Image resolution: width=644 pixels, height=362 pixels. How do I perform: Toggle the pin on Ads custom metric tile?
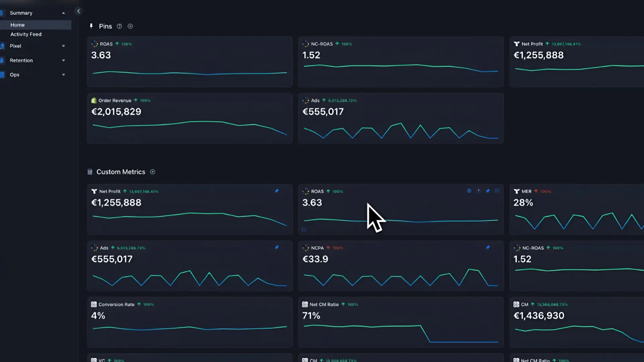click(x=277, y=247)
